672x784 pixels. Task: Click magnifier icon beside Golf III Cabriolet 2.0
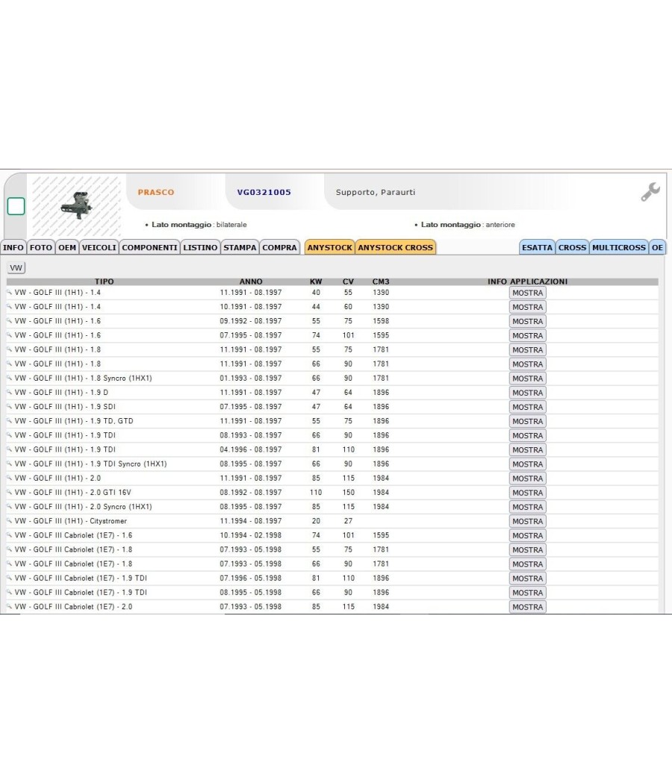click(x=9, y=606)
